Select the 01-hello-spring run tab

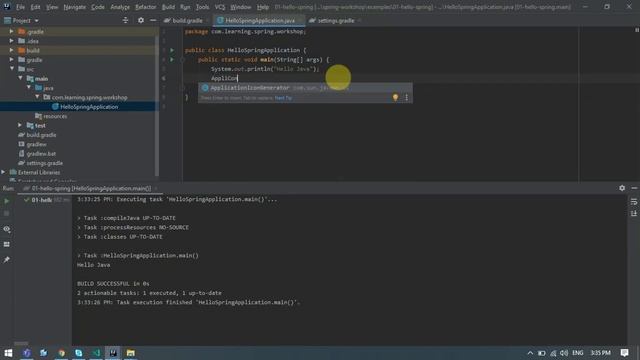(91, 189)
